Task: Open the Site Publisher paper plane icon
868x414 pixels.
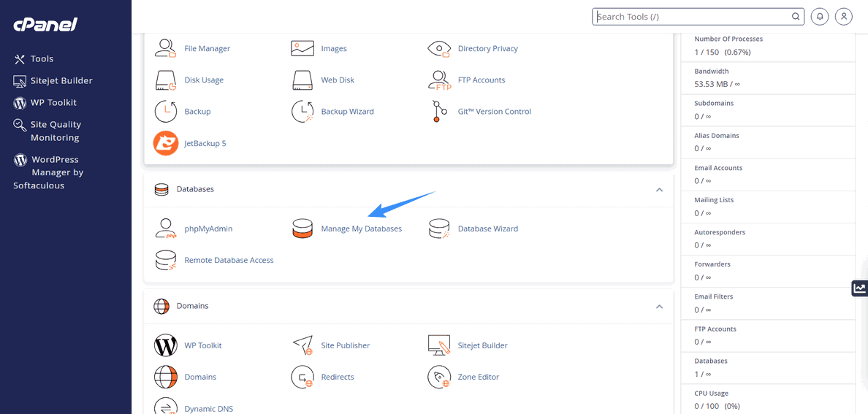Action: [302, 345]
